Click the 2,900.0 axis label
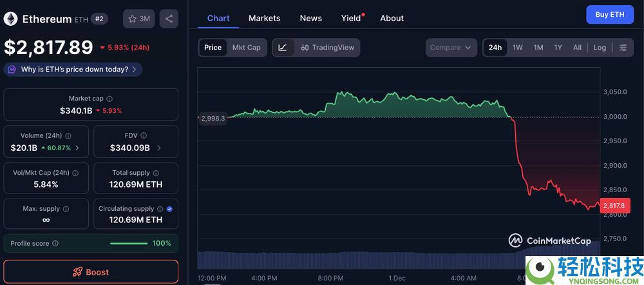 615,165
